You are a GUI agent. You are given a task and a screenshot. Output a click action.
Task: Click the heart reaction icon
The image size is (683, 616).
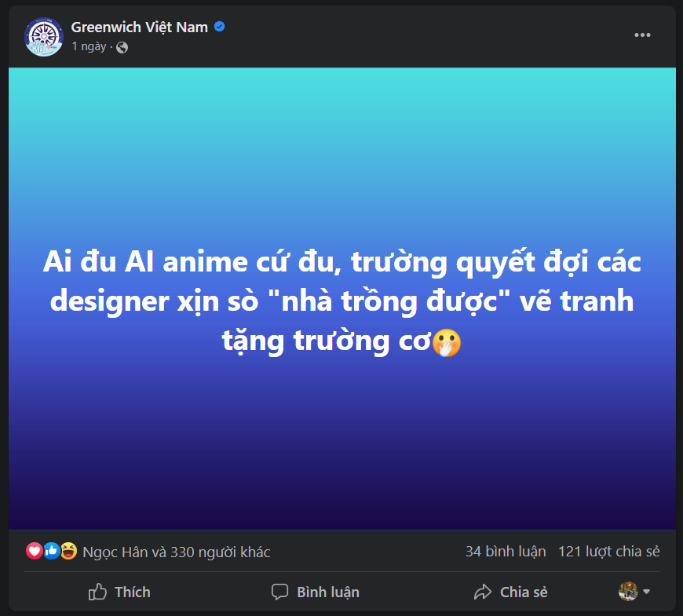pyautogui.click(x=34, y=551)
